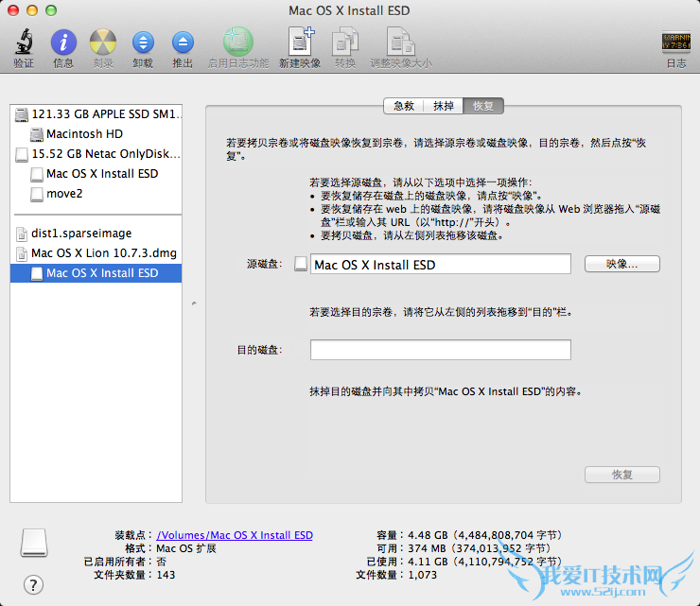Select the 121.33 GB APPLE SSD disk
The width and height of the screenshot is (700, 606).
tap(96, 114)
